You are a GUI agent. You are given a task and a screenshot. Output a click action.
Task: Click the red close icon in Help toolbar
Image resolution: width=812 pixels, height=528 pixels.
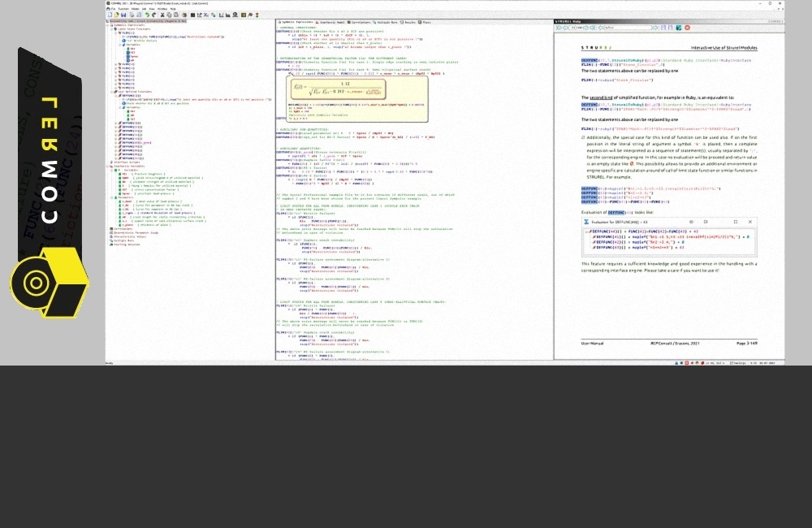point(687,28)
